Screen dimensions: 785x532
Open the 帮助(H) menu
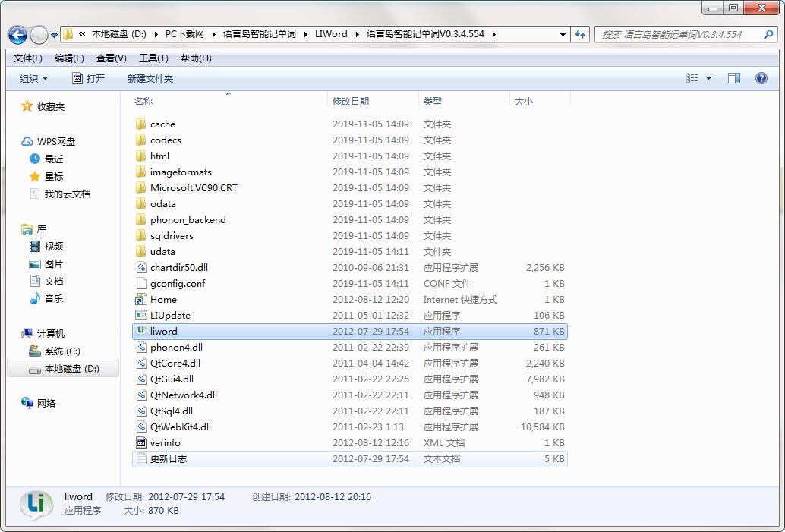tap(196, 58)
